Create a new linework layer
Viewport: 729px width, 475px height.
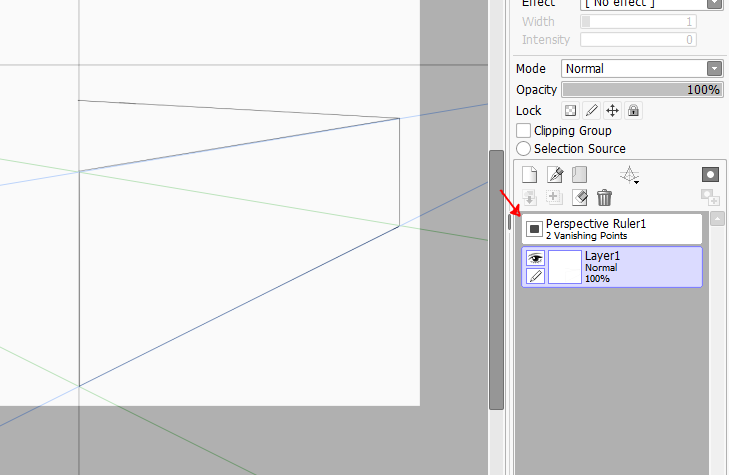[x=555, y=175]
